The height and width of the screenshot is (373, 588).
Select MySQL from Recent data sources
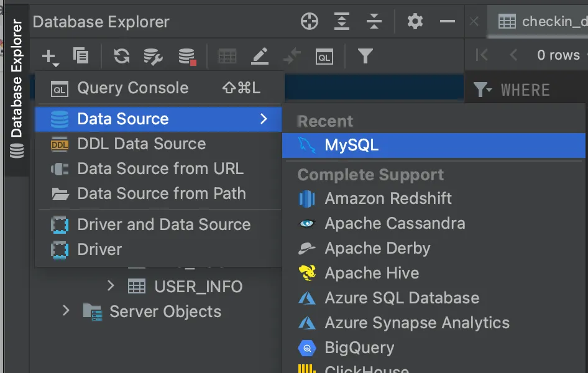point(351,146)
